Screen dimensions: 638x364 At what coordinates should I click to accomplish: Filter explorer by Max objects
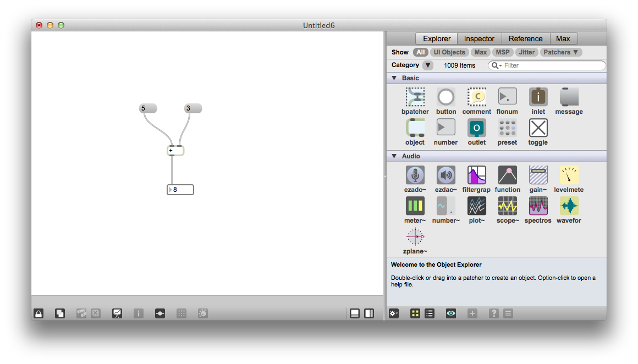(x=481, y=52)
